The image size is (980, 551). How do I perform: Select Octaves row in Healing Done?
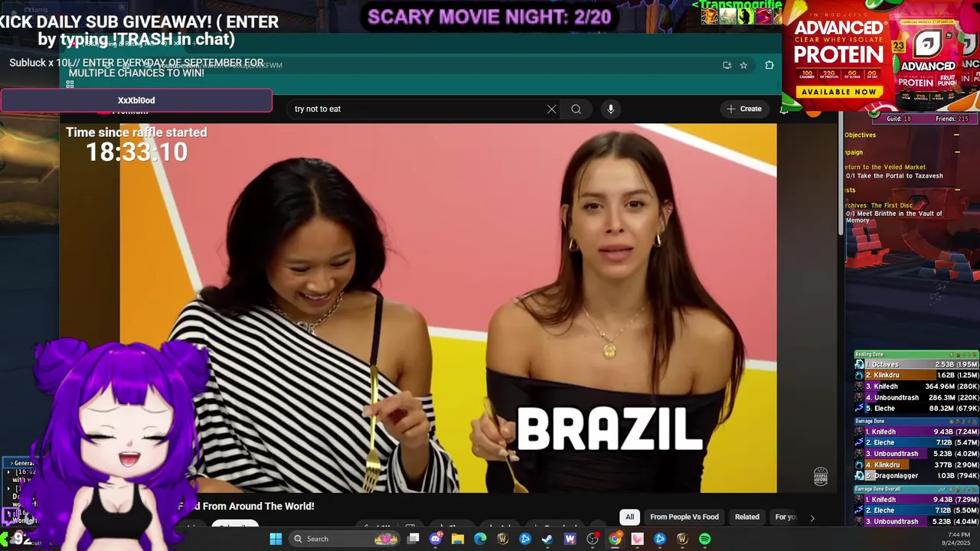point(916,364)
